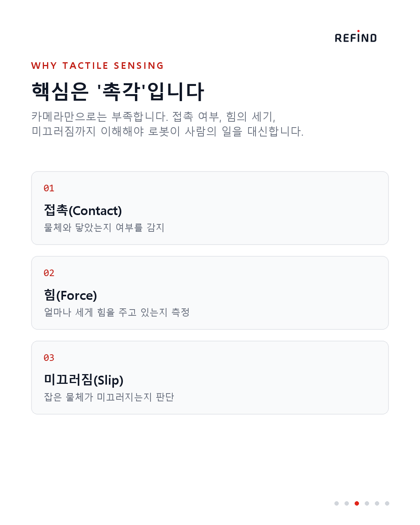Click the red dot above REFIND logo
The height and width of the screenshot is (525, 420).
358,31
